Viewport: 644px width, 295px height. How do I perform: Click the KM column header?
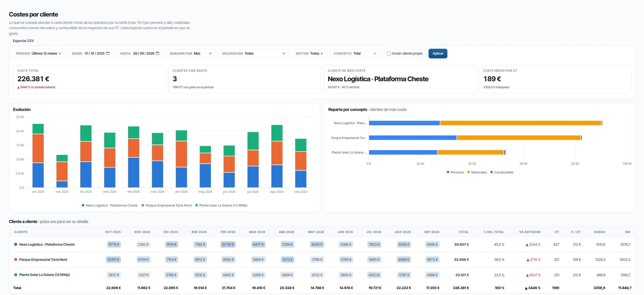[x=627, y=232]
